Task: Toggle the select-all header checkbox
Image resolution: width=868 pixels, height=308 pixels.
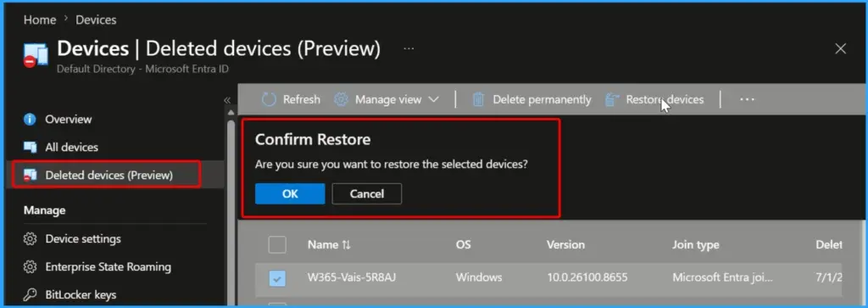Action: click(277, 244)
